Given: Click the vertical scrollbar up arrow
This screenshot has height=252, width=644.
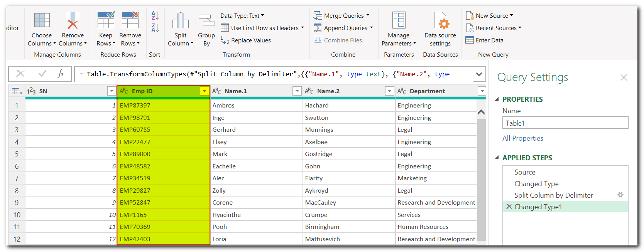Looking at the screenshot, I should click(481, 112).
